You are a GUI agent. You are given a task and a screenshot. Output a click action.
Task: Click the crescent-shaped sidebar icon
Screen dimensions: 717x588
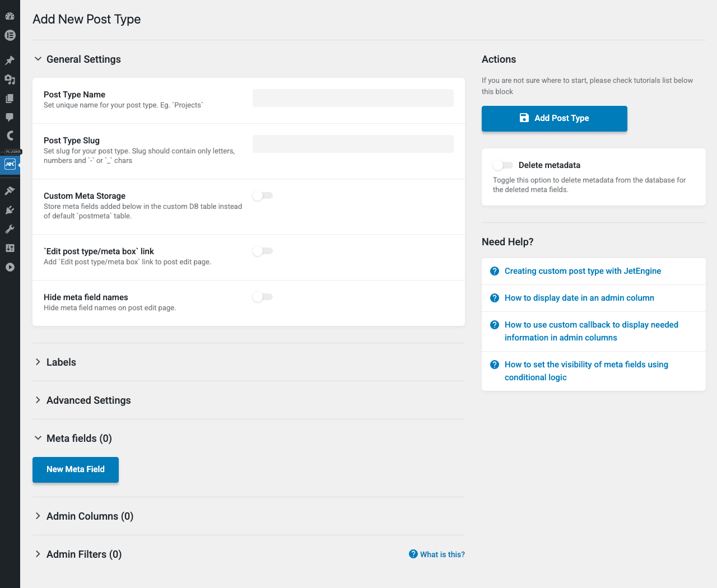10,136
